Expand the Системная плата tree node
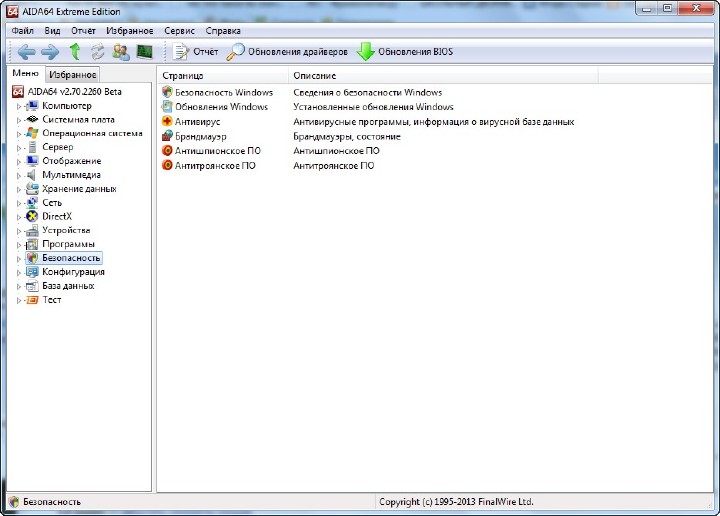The image size is (720, 516). tap(18, 120)
